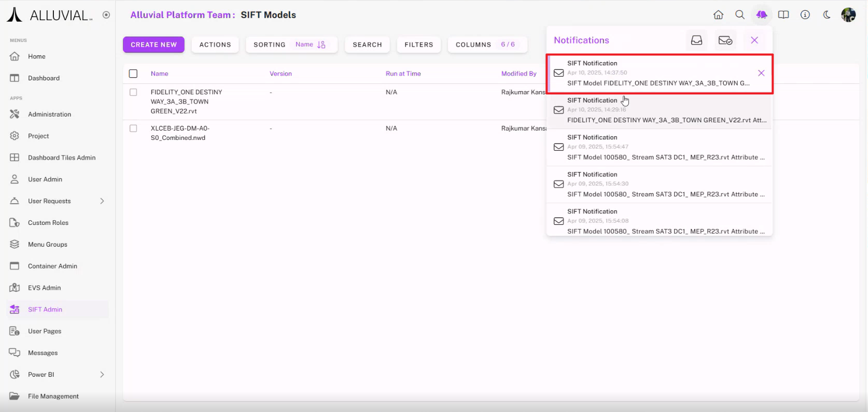Click the info circle icon
This screenshot has width=868, height=412.
click(805, 15)
